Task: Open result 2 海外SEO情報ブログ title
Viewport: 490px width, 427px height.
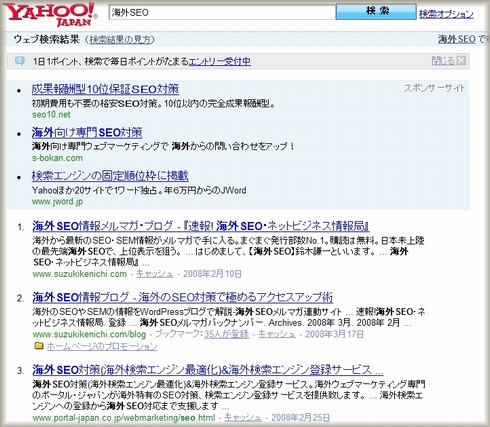Action: tap(183, 297)
